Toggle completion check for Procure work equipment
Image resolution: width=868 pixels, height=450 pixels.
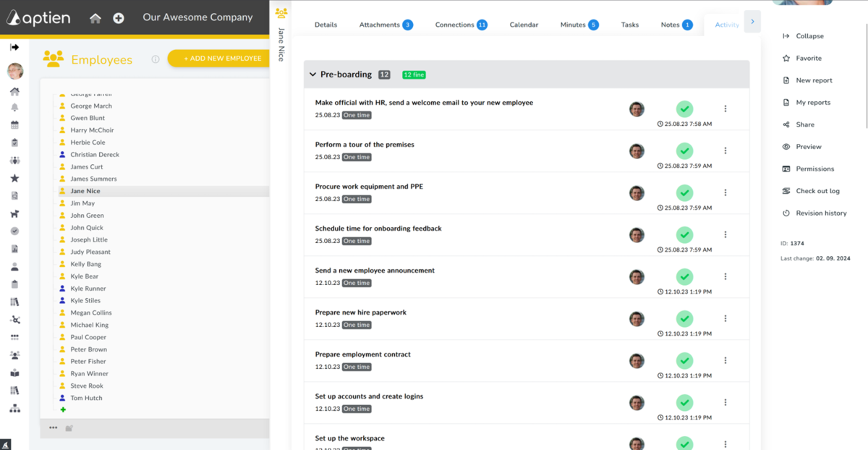684,193
